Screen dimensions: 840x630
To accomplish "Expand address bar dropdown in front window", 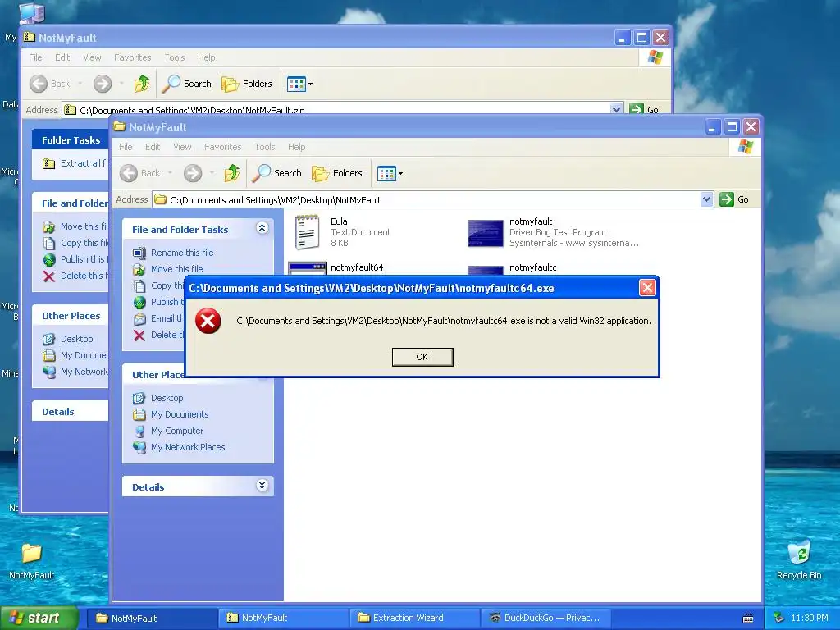I will click(706, 199).
